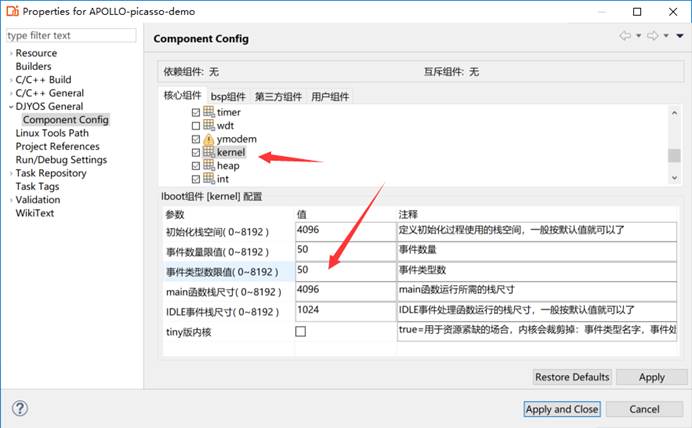The height and width of the screenshot is (428, 692).
Task: Click the help question mark icon
Action: coord(20,409)
